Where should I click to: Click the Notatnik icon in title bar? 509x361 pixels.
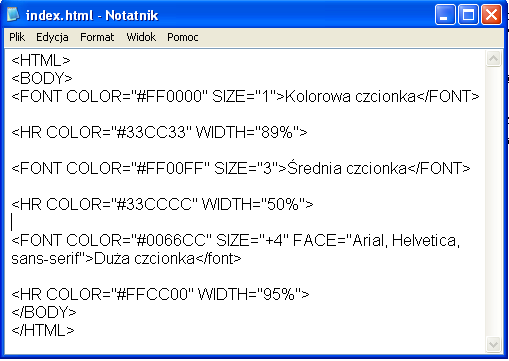[x=13, y=15]
